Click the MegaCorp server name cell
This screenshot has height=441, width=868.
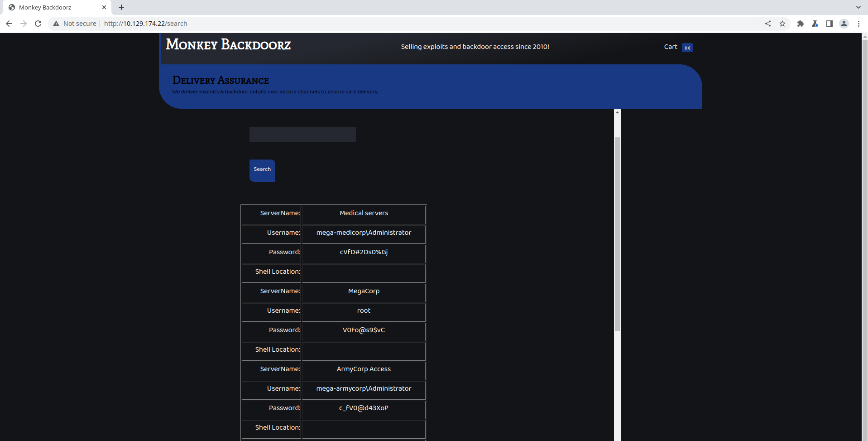pos(364,292)
